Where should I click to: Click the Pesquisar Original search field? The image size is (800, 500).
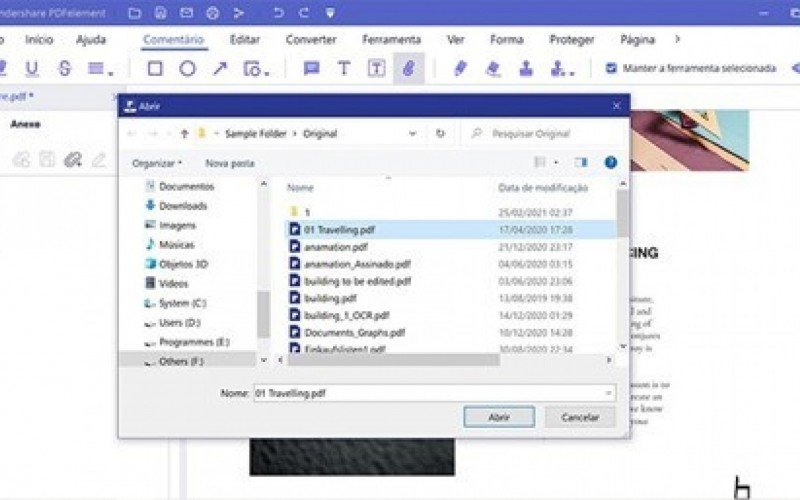tap(545, 134)
